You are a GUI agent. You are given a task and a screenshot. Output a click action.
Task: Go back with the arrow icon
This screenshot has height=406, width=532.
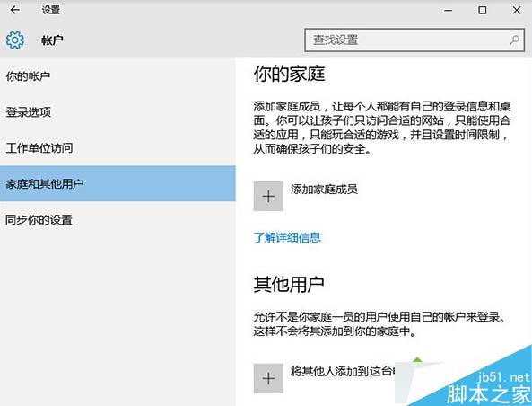tap(15, 10)
